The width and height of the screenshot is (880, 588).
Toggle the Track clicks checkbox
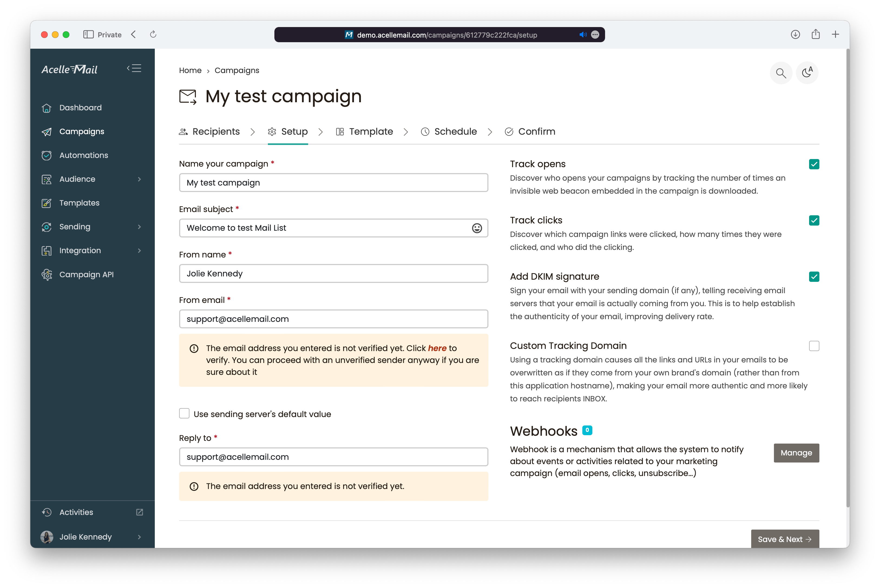coord(814,220)
